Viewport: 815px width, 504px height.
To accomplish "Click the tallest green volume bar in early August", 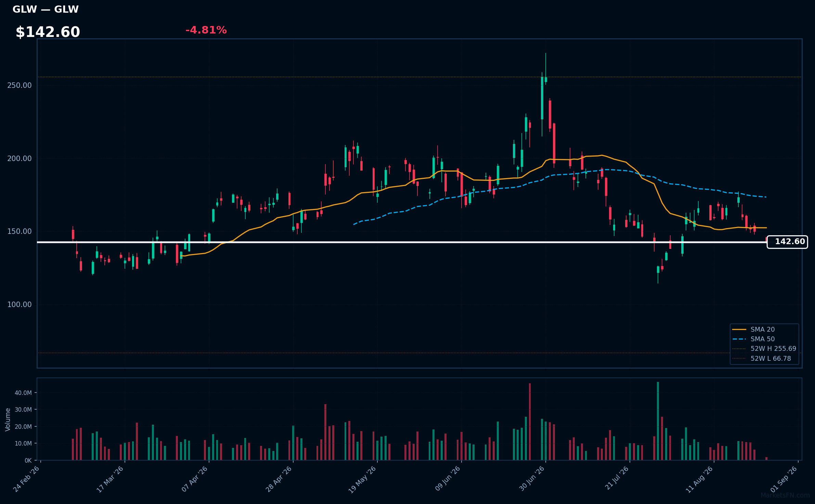I will point(658,421).
